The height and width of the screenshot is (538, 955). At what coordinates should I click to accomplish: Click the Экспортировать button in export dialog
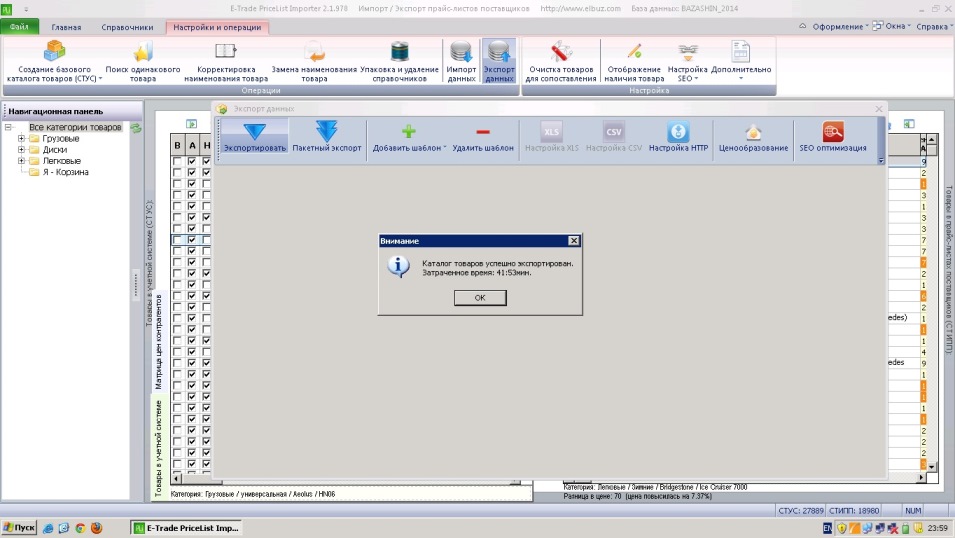tap(255, 136)
